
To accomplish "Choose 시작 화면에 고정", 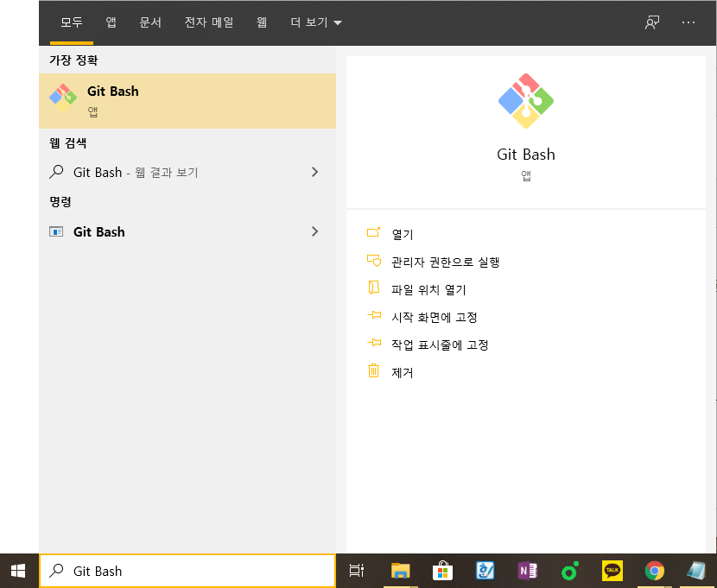I will click(x=435, y=317).
